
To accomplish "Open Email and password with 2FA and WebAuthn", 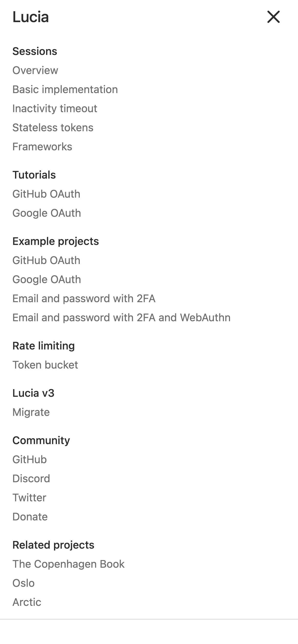I will click(121, 318).
